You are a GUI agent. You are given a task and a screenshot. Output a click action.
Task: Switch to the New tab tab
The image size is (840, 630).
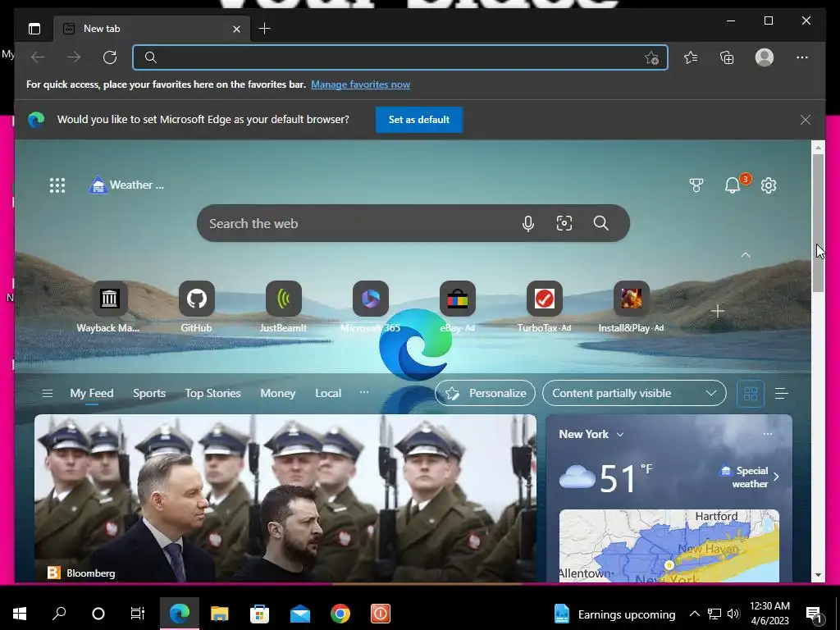(152, 29)
